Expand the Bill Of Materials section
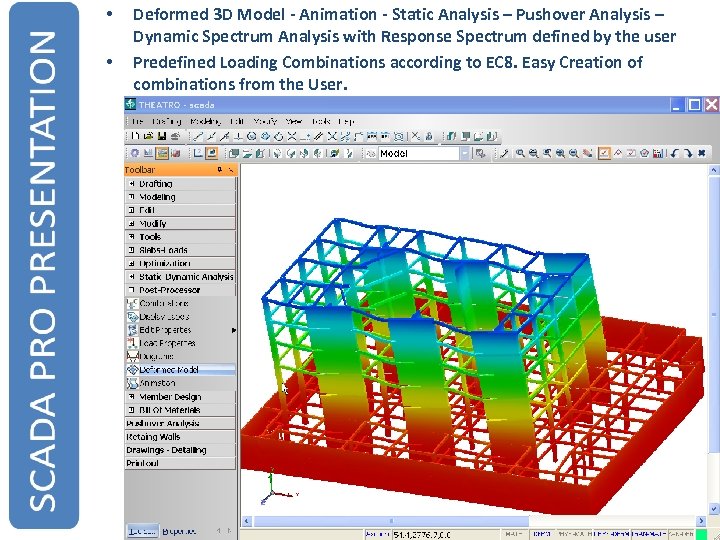720x540 pixels. [x=180, y=410]
